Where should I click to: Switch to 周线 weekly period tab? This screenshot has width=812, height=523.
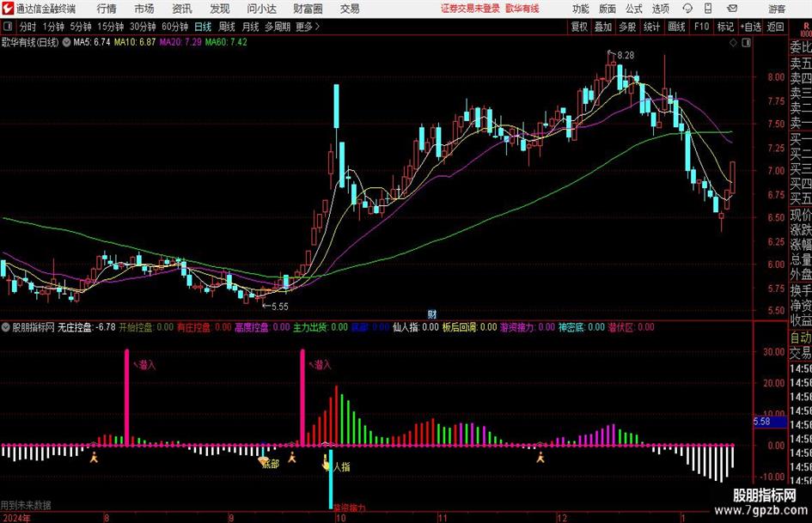point(227,27)
